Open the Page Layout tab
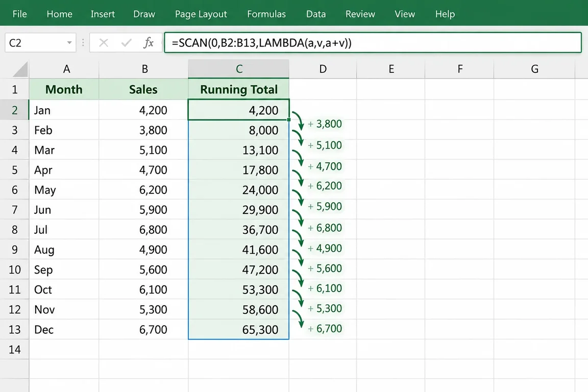This screenshot has width=588, height=392. point(201,14)
